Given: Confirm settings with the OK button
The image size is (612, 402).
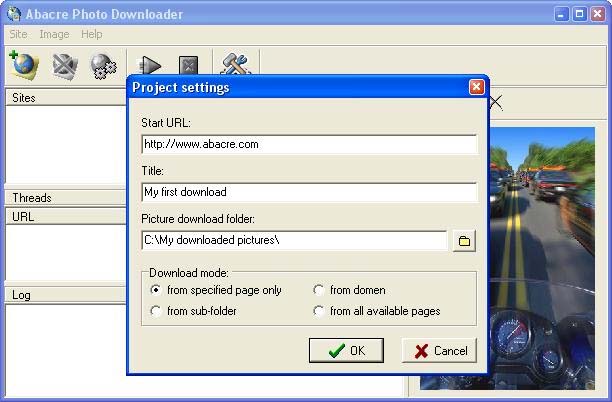Looking at the screenshot, I should (x=346, y=350).
